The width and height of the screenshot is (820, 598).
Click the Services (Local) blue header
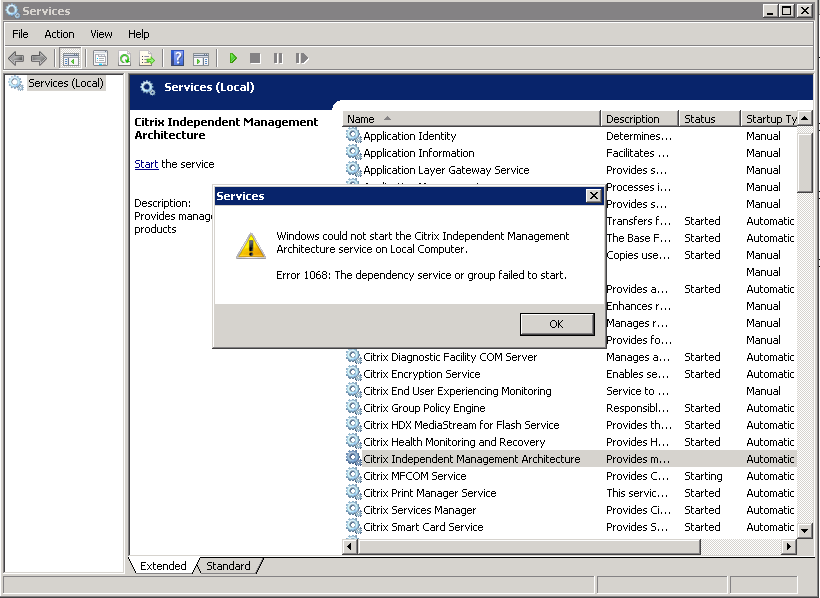[x=471, y=87]
